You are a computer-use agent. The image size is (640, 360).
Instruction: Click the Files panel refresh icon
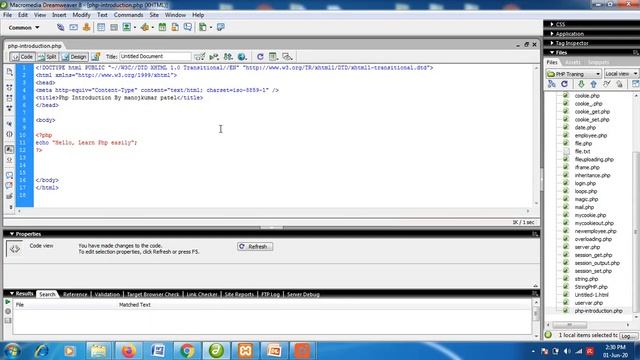pos(564,84)
